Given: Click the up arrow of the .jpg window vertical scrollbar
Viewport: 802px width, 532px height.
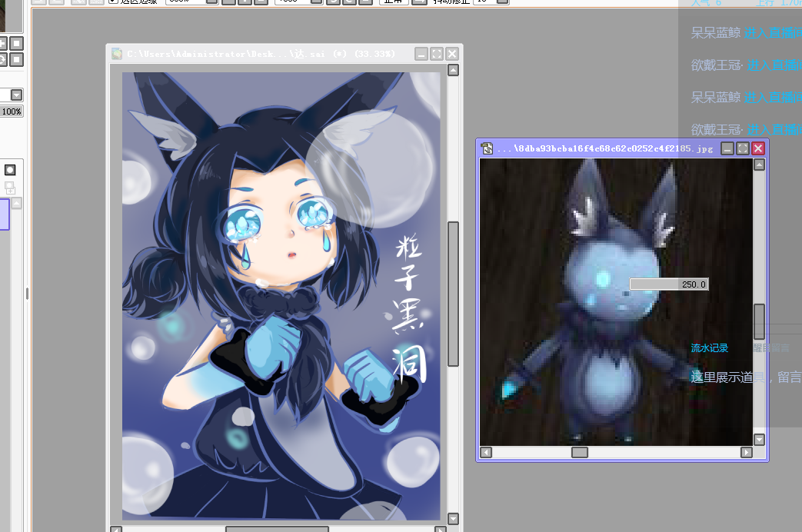Looking at the screenshot, I should tap(760, 165).
